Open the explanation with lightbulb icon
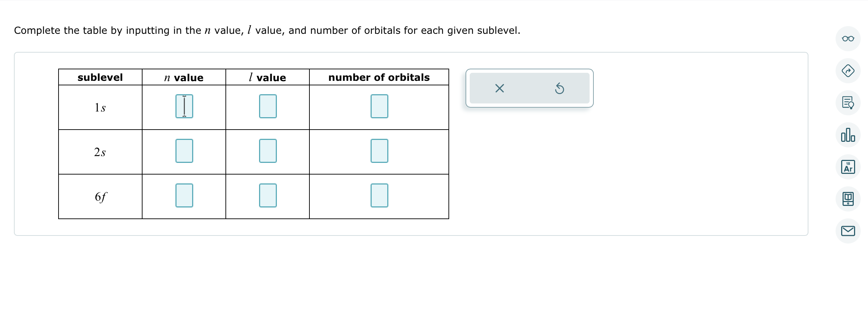 tap(848, 103)
